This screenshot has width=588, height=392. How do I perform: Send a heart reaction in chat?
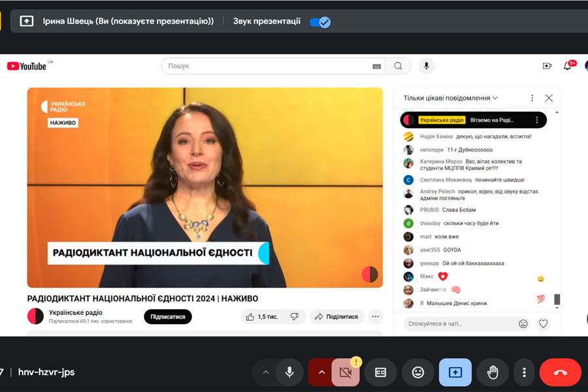pyautogui.click(x=543, y=323)
